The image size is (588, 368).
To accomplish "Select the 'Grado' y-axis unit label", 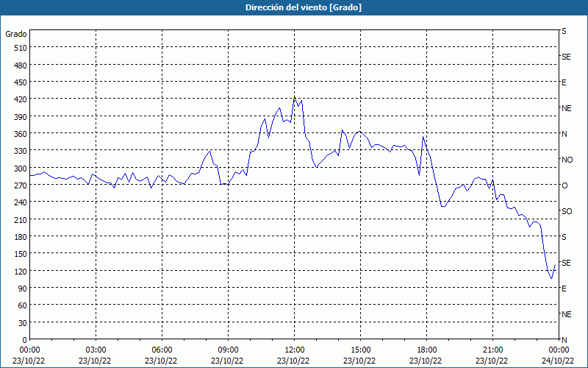I will click(16, 34).
